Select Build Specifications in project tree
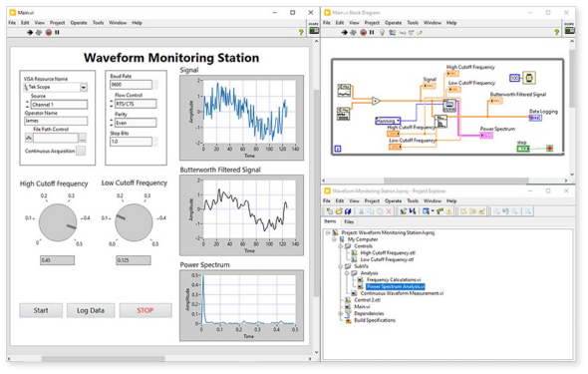This screenshot has width=588, height=374. tap(375, 320)
